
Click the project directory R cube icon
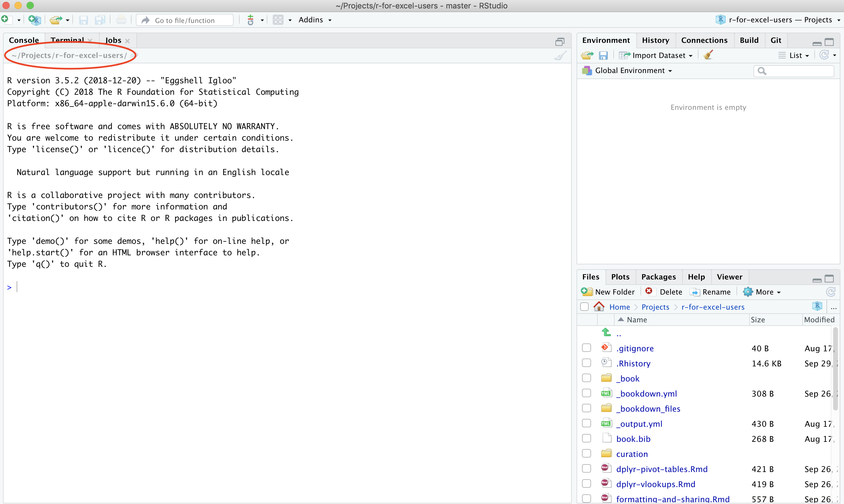pos(817,306)
